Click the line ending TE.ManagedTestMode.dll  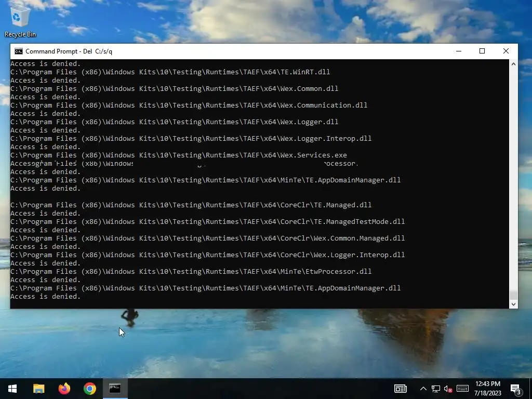pyautogui.click(x=207, y=221)
